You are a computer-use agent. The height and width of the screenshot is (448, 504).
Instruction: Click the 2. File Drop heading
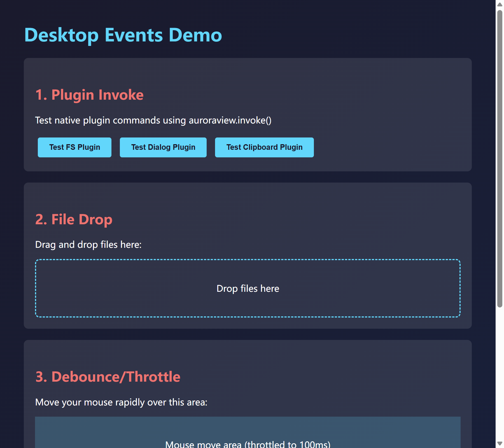coord(74,219)
